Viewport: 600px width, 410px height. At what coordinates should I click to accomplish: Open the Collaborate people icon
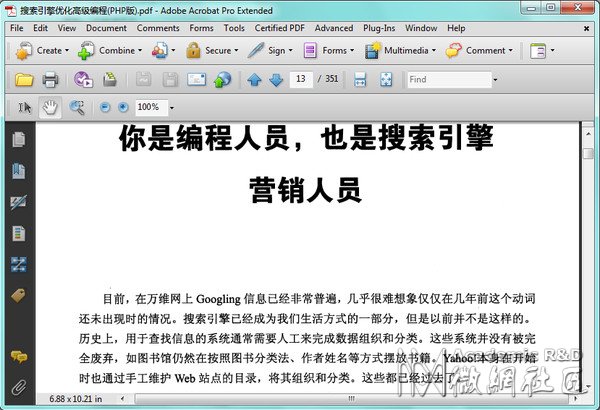160,51
